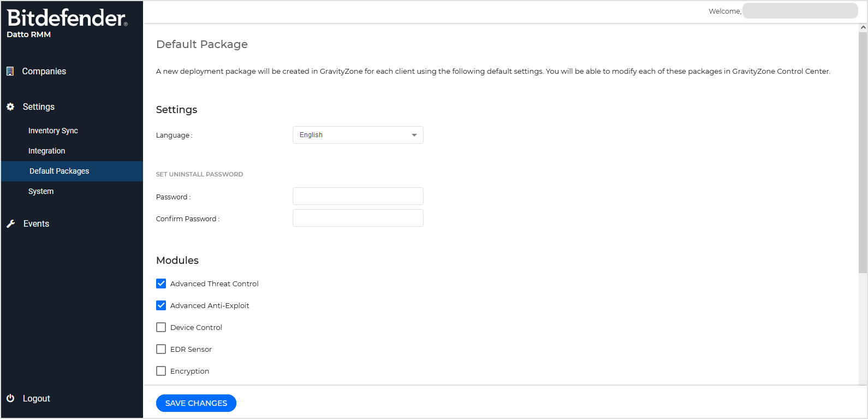Image resolution: width=868 pixels, height=419 pixels.
Task: Click the Events wrench icon
Action: point(10,224)
